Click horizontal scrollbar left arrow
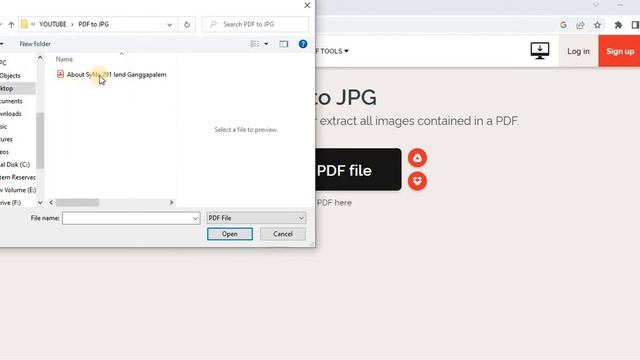 (x=51, y=202)
